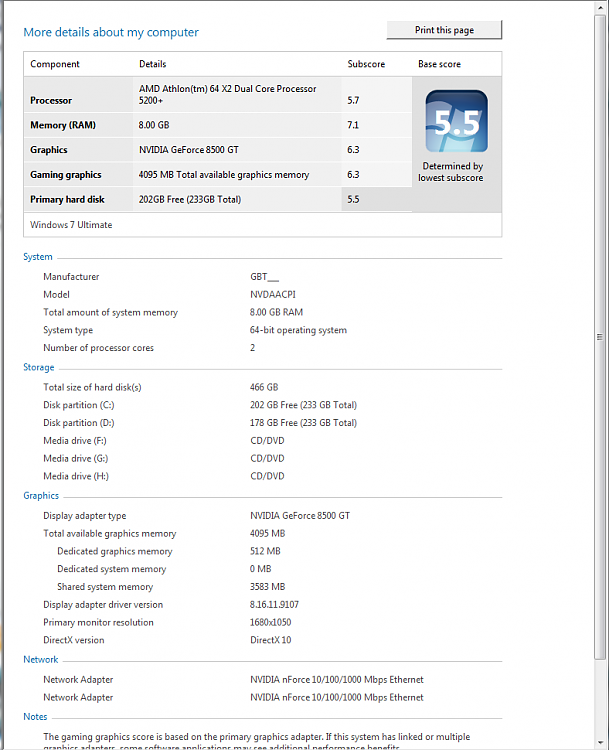609x750 pixels.
Task: Click the Media drive (H:) label
Action: point(76,476)
